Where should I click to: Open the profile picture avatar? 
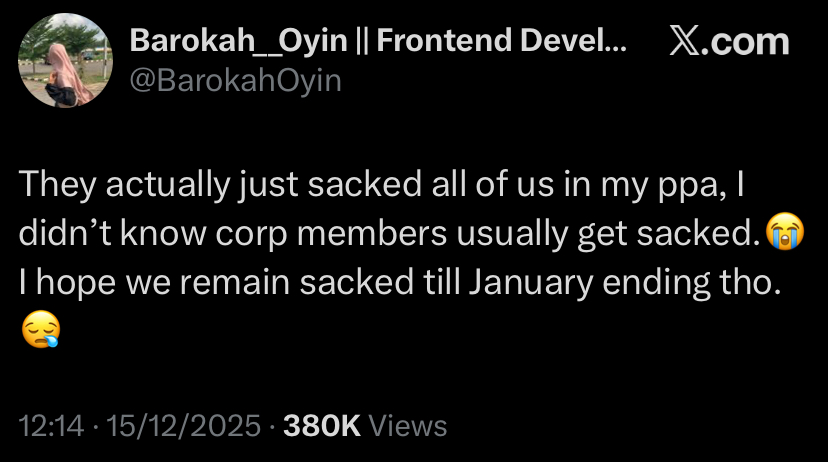(65, 60)
